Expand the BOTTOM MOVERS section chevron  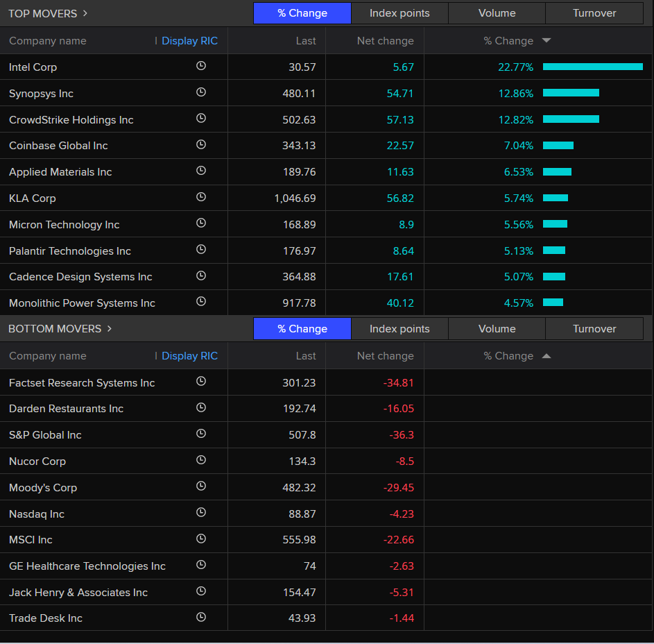[x=110, y=328]
